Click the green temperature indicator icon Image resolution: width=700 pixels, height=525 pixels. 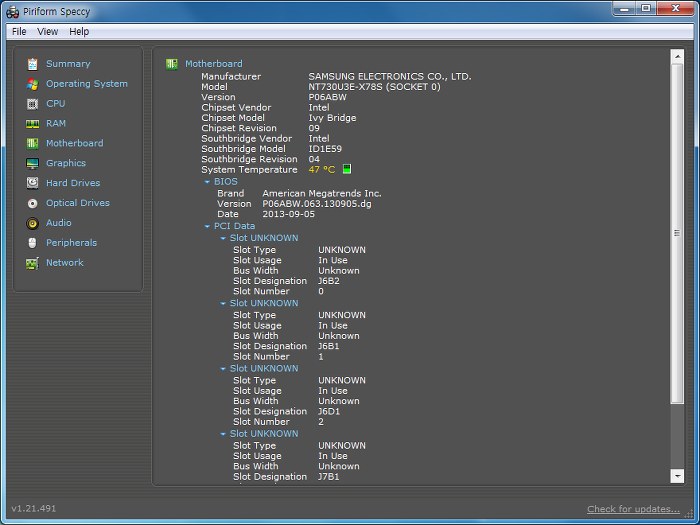click(346, 169)
